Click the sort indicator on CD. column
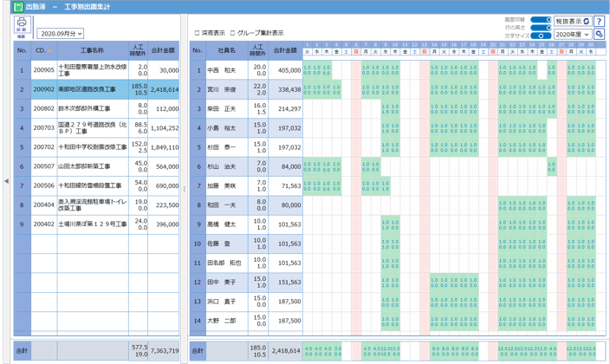 pos(50,50)
